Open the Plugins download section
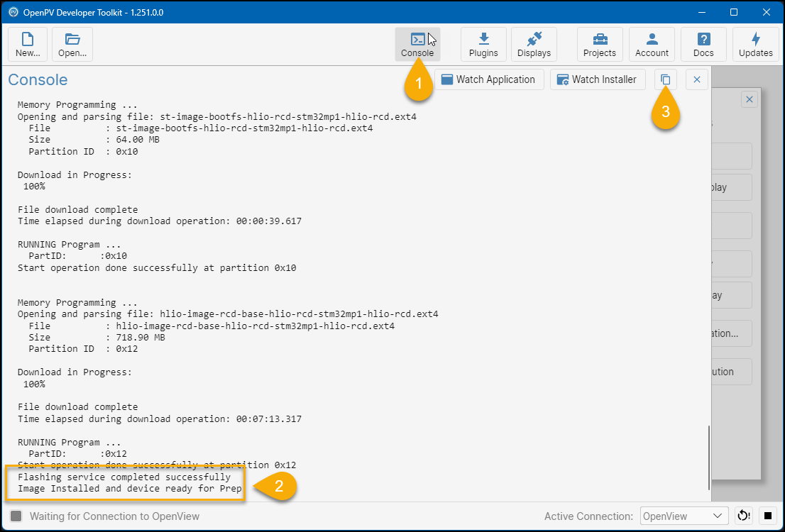785x532 pixels. [x=483, y=44]
